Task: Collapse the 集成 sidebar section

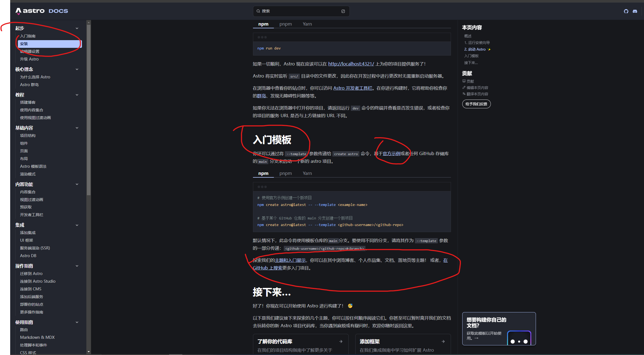Action: tap(77, 225)
